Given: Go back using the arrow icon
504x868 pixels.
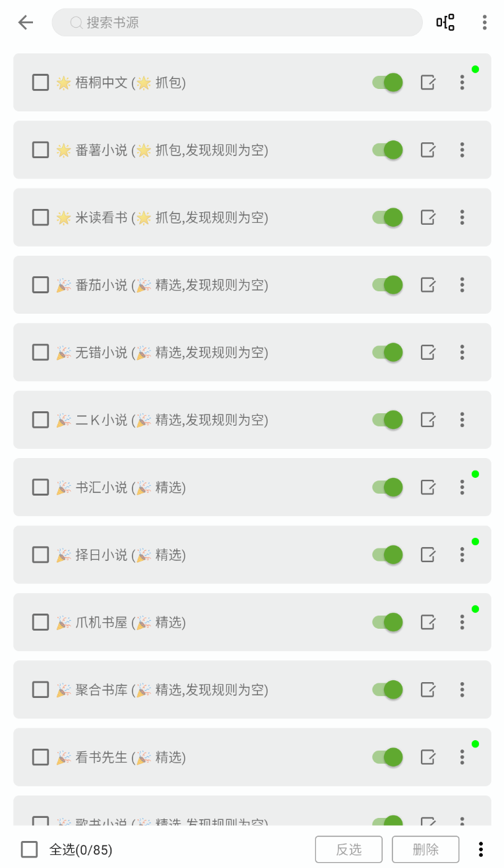Looking at the screenshot, I should (x=26, y=22).
